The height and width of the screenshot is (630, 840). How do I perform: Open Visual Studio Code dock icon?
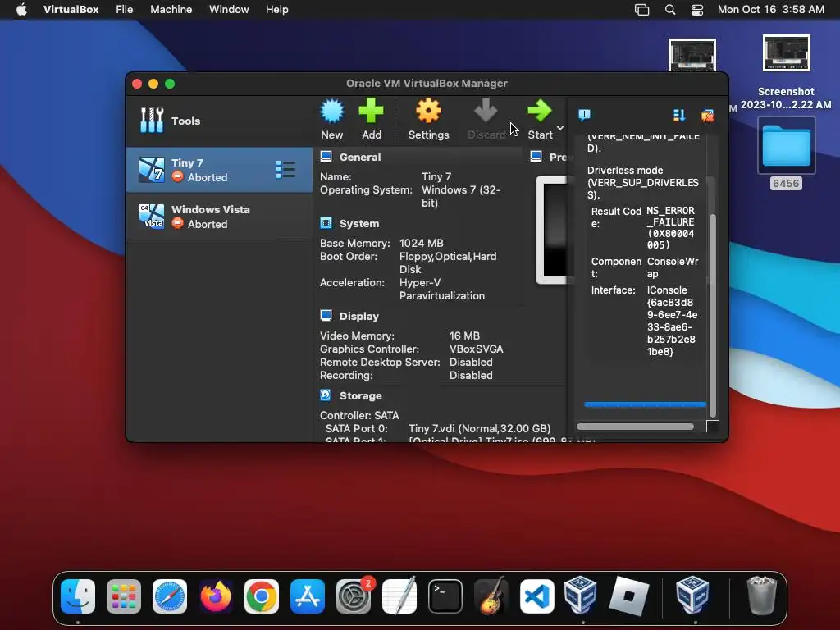coord(536,596)
